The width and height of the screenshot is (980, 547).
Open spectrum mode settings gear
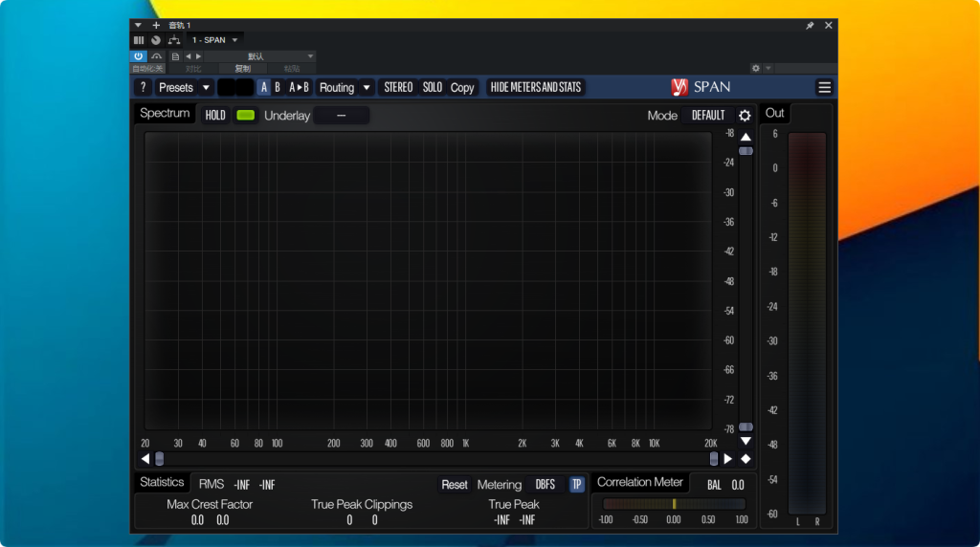(x=745, y=116)
